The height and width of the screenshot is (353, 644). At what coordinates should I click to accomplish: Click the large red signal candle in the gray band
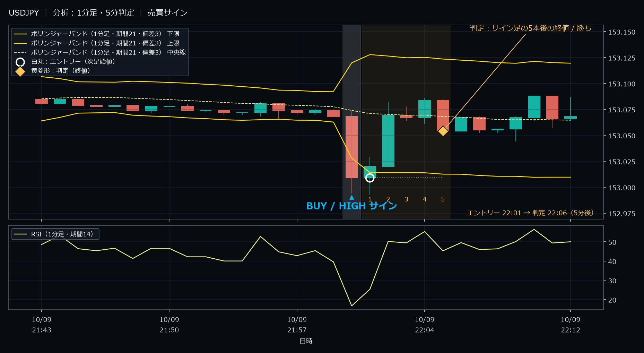coord(351,147)
